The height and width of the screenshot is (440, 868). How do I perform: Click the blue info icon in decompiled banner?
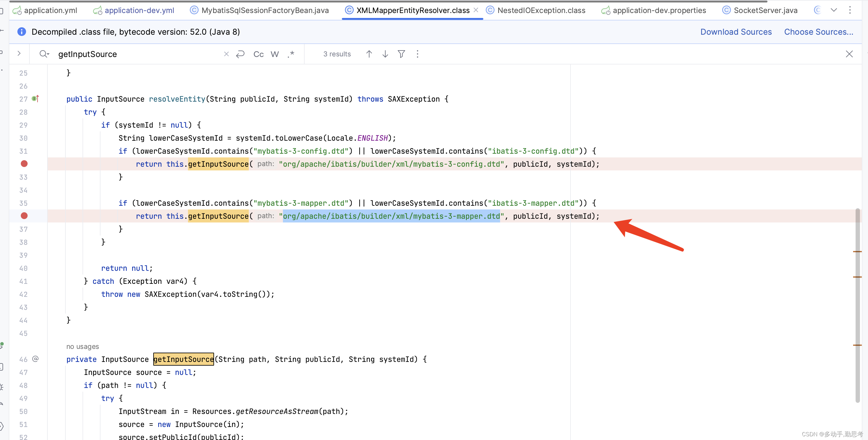pyautogui.click(x=22, y=32)
